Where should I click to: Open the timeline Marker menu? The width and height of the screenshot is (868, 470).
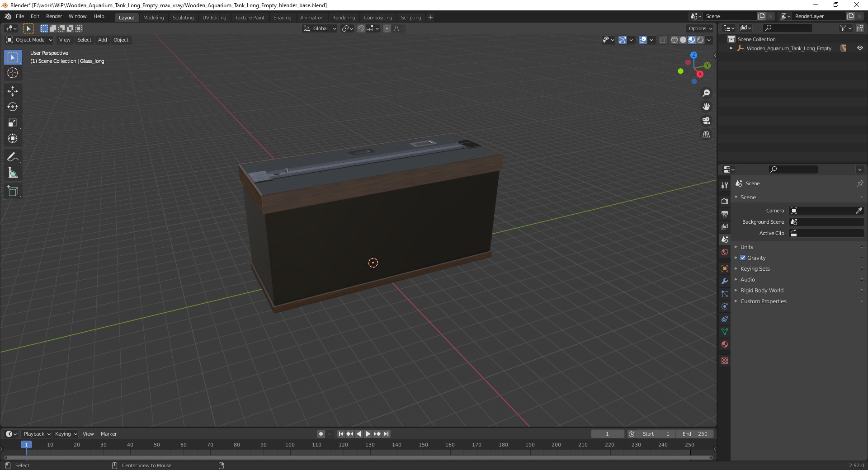click(108, 434)
